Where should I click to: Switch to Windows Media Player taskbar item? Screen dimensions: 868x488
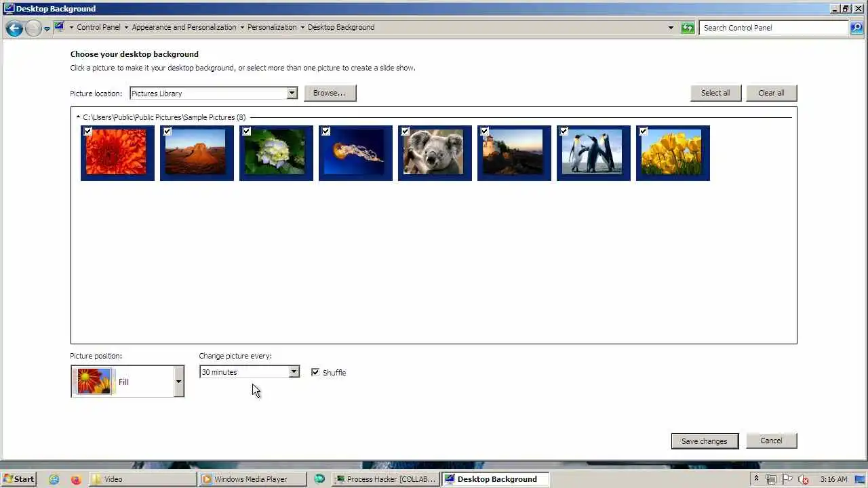pyautogui.click(x=253, y=479)
